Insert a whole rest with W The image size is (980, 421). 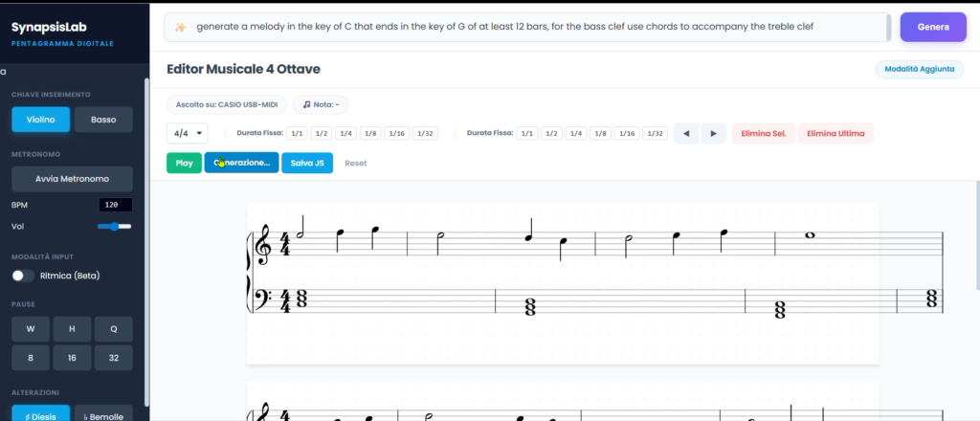[x=31, y=328]
